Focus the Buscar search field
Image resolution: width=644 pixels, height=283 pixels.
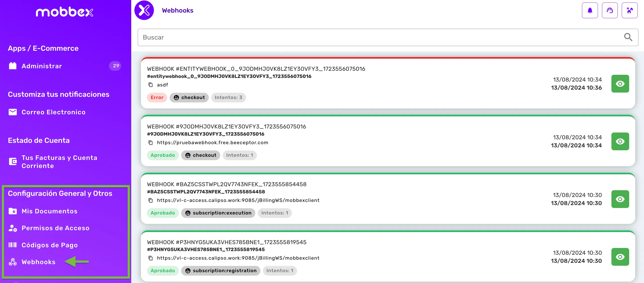point(388,37)
